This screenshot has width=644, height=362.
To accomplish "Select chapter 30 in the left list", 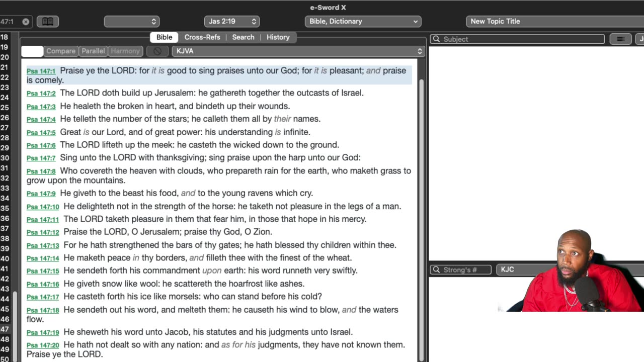I will 5,158.
